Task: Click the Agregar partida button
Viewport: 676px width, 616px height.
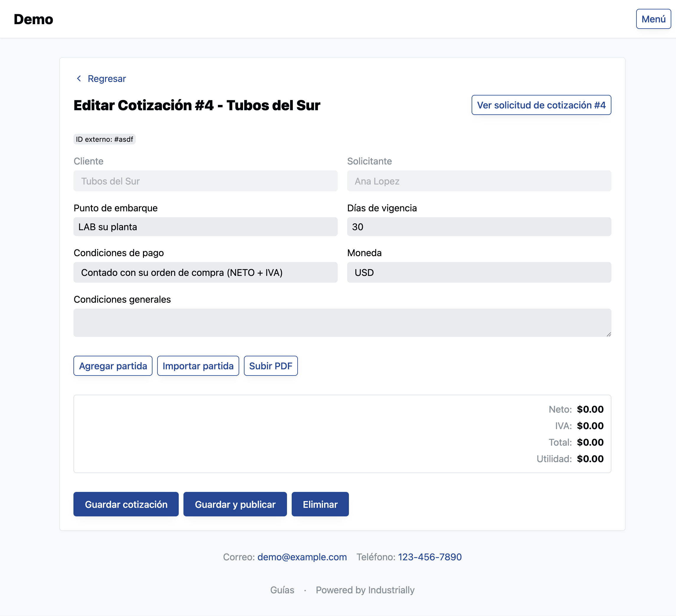Action: click(113, 366)
